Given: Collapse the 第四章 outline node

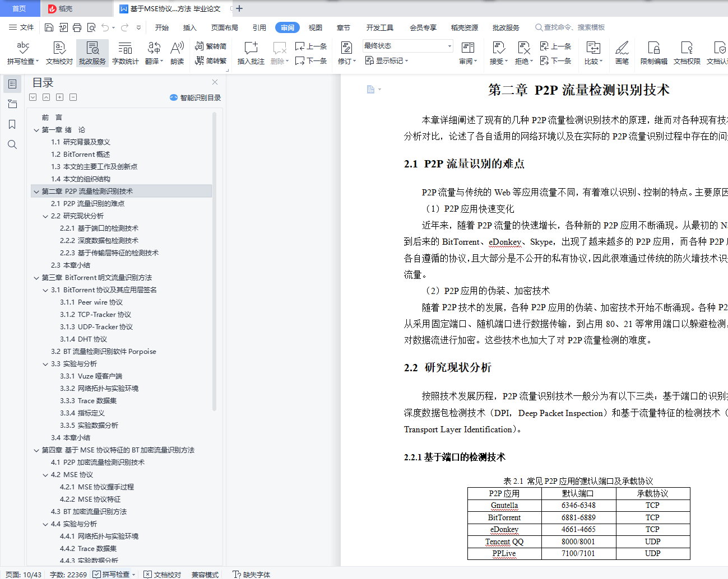Looking at the screenshot, I should click(36, 450).
